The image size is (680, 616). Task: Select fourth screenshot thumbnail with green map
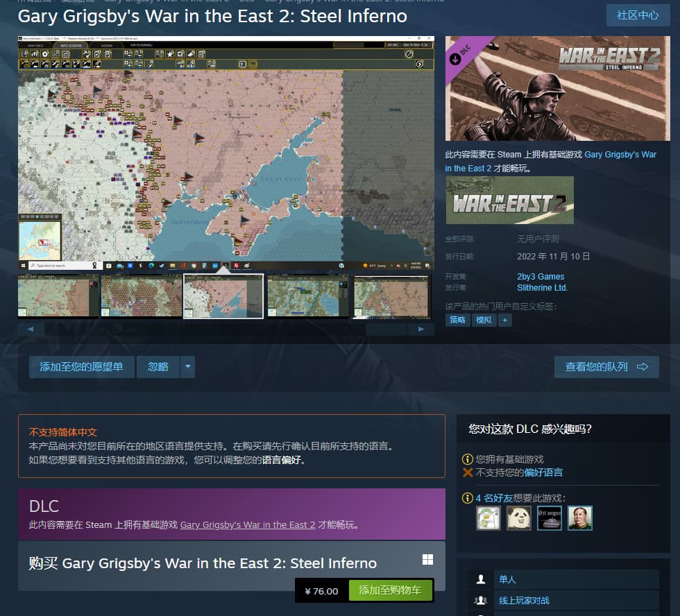(307, 296)
